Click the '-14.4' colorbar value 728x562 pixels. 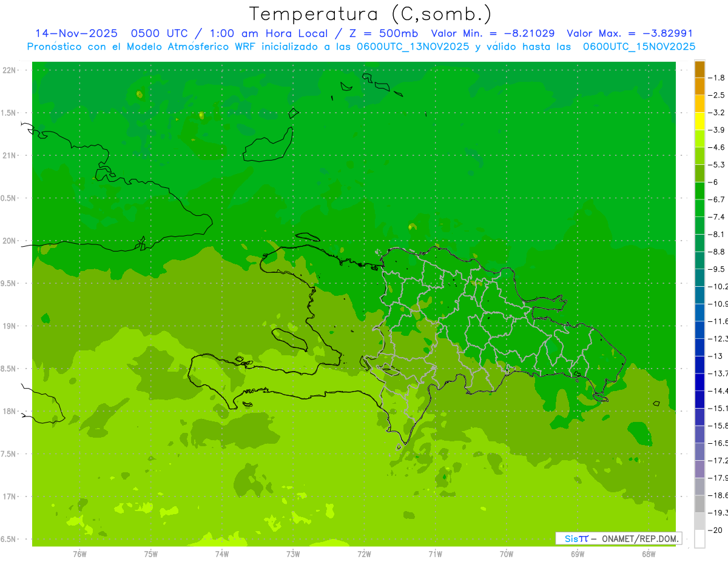pyautogui.click(x=719, y=390)
